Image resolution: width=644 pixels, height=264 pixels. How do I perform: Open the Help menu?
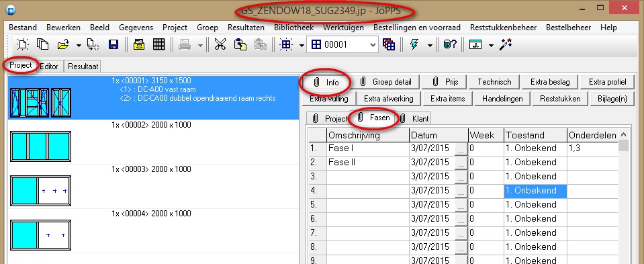(608, 28)
